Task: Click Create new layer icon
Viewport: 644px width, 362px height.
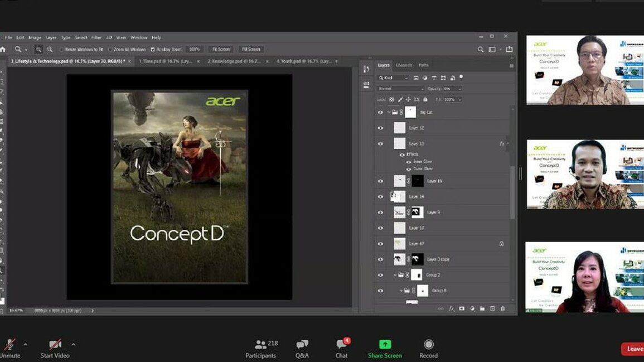Action: (x=492, y=308)
